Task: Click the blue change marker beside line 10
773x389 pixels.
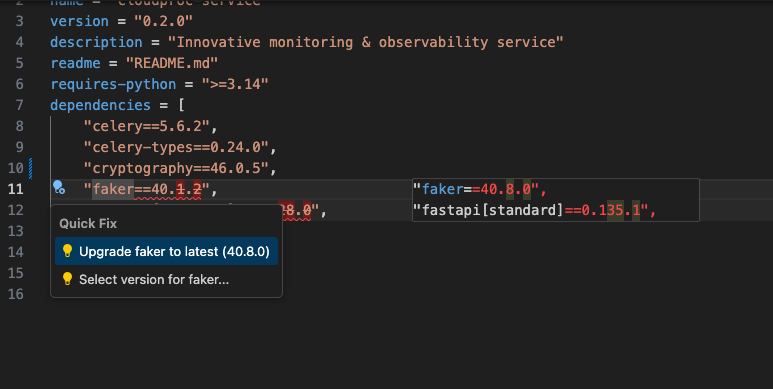Action: pos(31,168)
